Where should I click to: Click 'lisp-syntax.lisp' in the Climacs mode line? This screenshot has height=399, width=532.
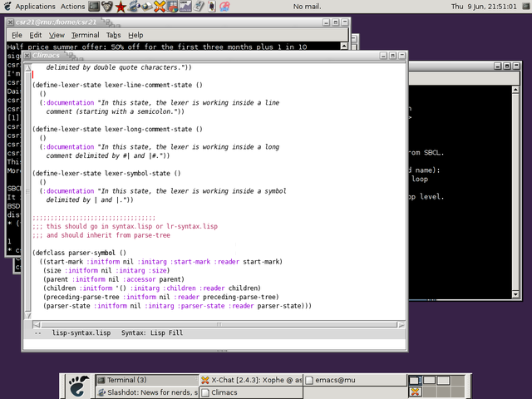click(81, 332)
